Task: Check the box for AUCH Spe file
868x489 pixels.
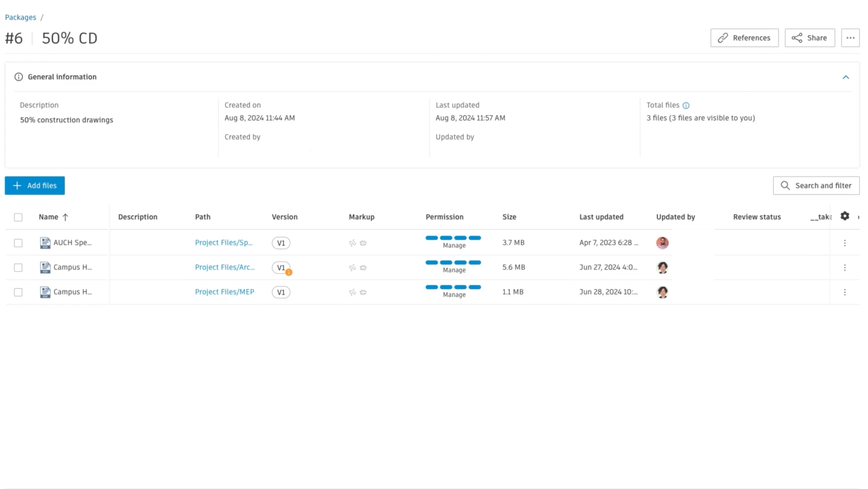Action: [18, 243]
